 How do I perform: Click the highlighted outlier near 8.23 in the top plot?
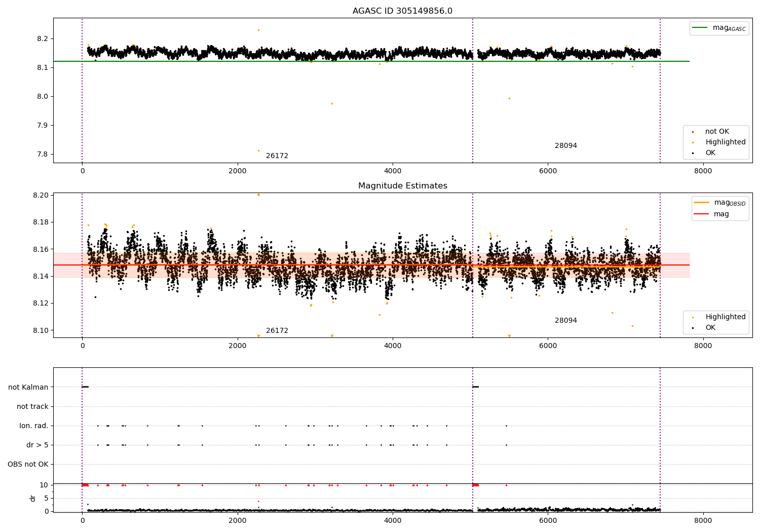[258, 30]
